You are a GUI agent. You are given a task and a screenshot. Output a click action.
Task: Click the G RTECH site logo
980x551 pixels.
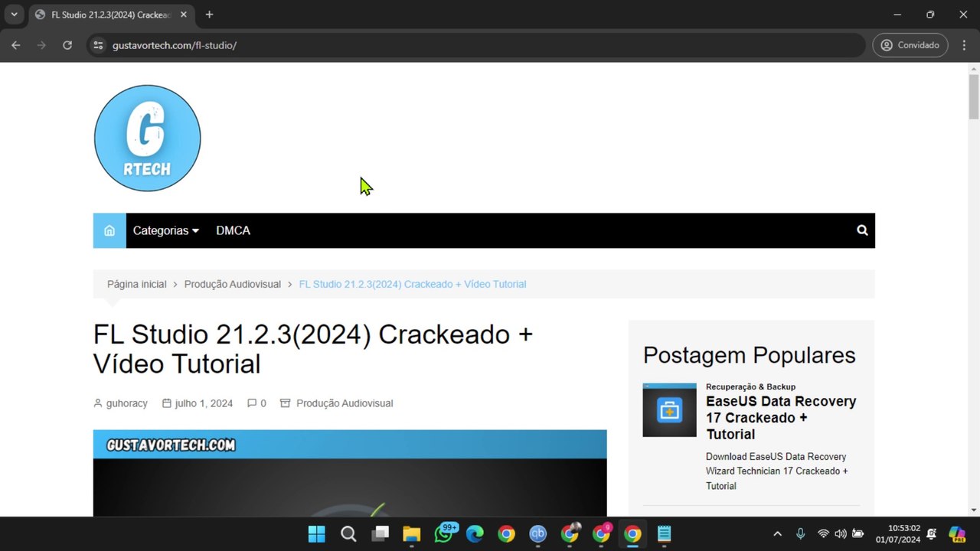pyautogui.click(x=147, y=139)
